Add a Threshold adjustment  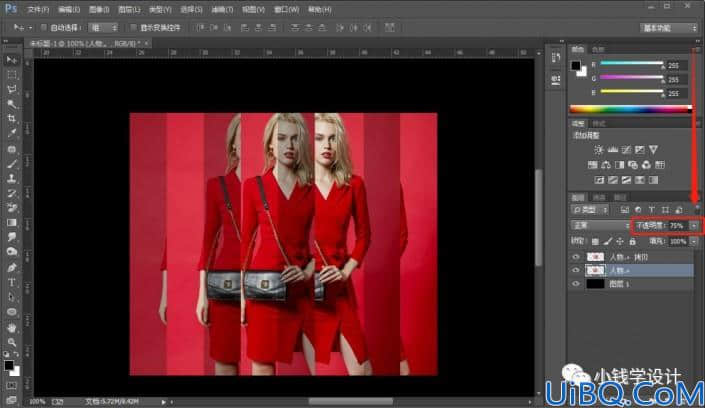(x=626, y=180)
